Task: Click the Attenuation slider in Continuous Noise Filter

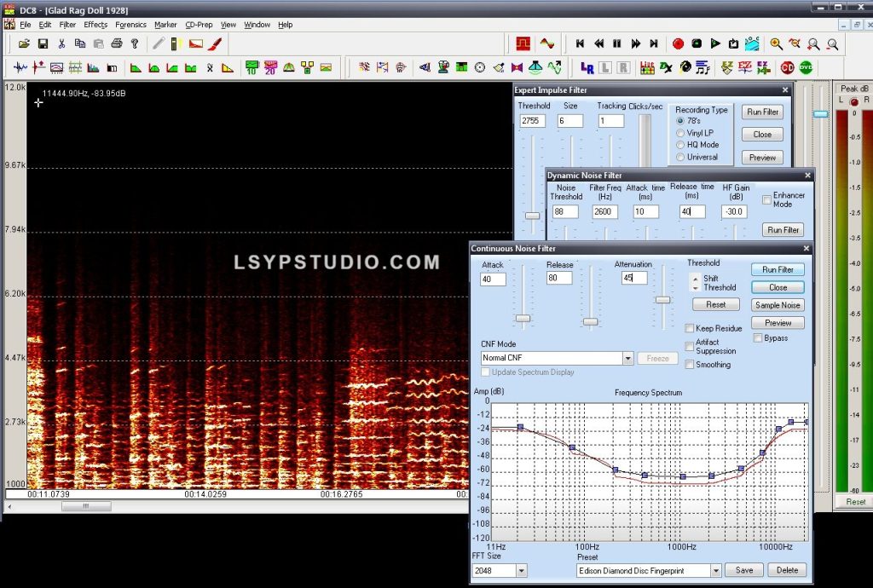Action: [663, 300]
